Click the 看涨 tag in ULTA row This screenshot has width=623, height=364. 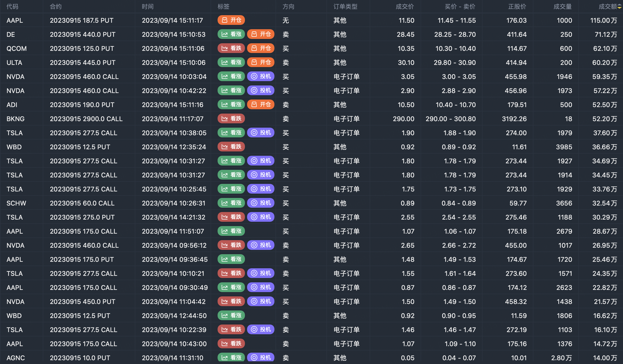(x=231, y=62)
